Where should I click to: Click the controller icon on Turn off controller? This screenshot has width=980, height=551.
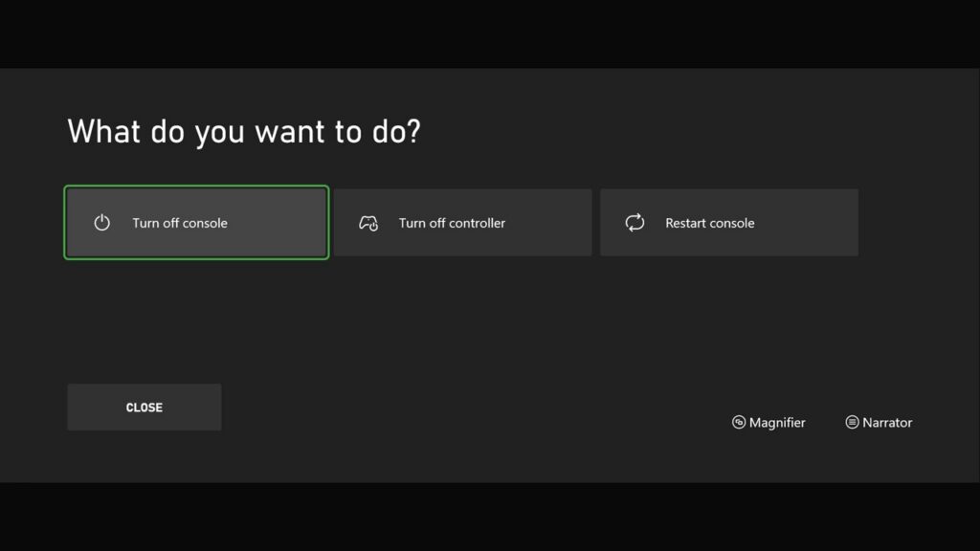[368, 222]
